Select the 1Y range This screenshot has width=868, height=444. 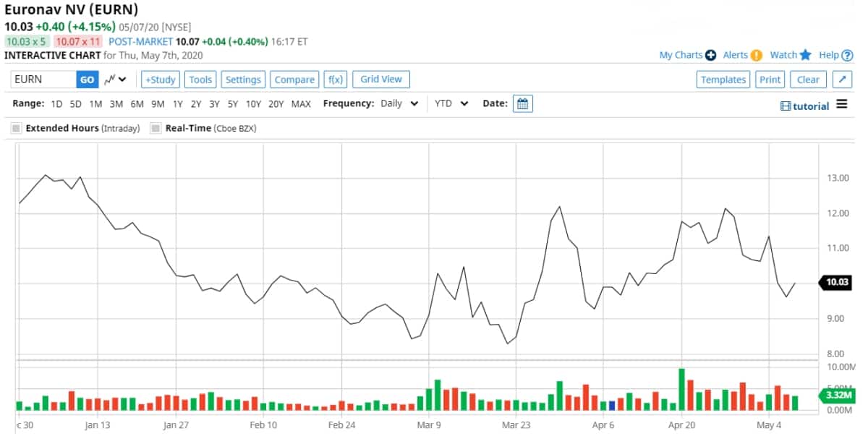[178, 104]
